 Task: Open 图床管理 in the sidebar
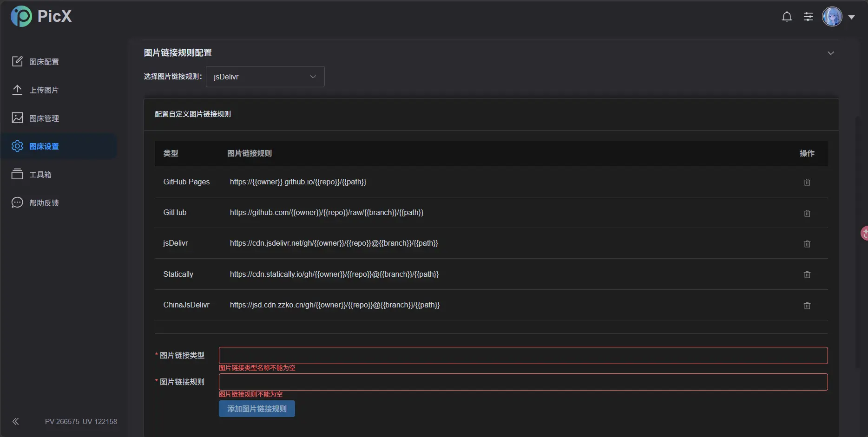pyautogui.click(x=59, y=118)
